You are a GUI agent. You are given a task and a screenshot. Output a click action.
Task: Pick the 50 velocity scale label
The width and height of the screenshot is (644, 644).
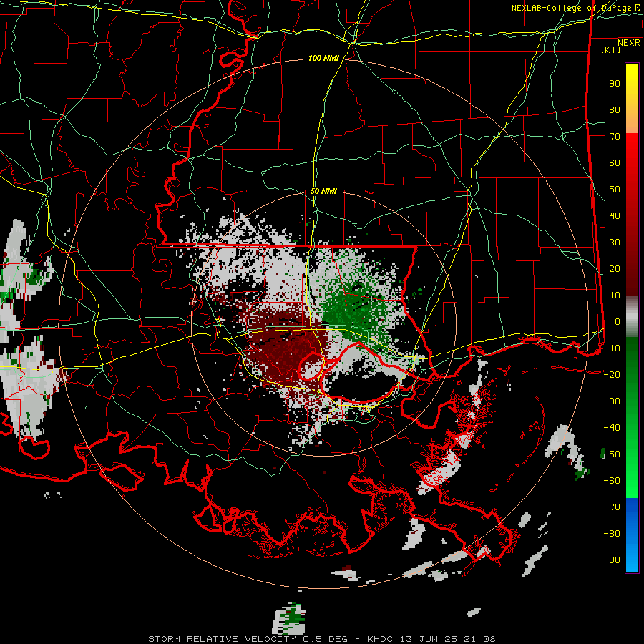tap(615, 190)
